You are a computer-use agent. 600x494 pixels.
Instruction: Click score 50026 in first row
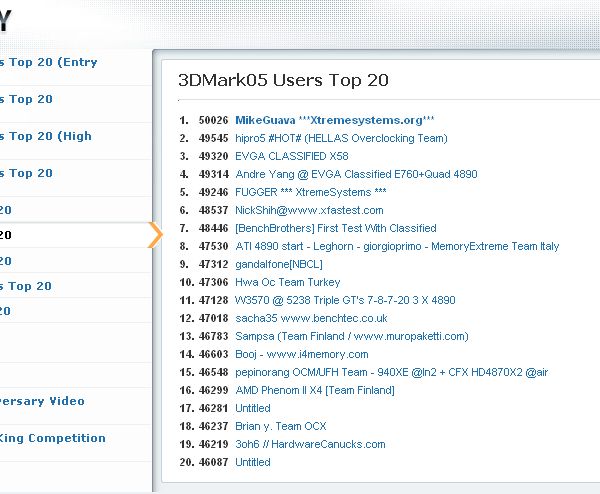click(213, 120)
